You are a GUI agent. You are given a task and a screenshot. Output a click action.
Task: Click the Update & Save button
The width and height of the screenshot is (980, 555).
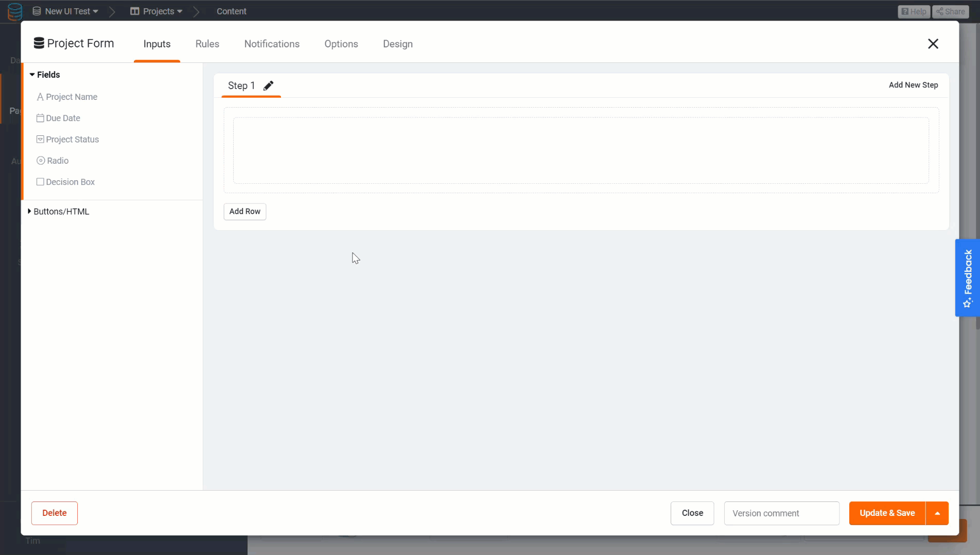click(x=887, y=513)
